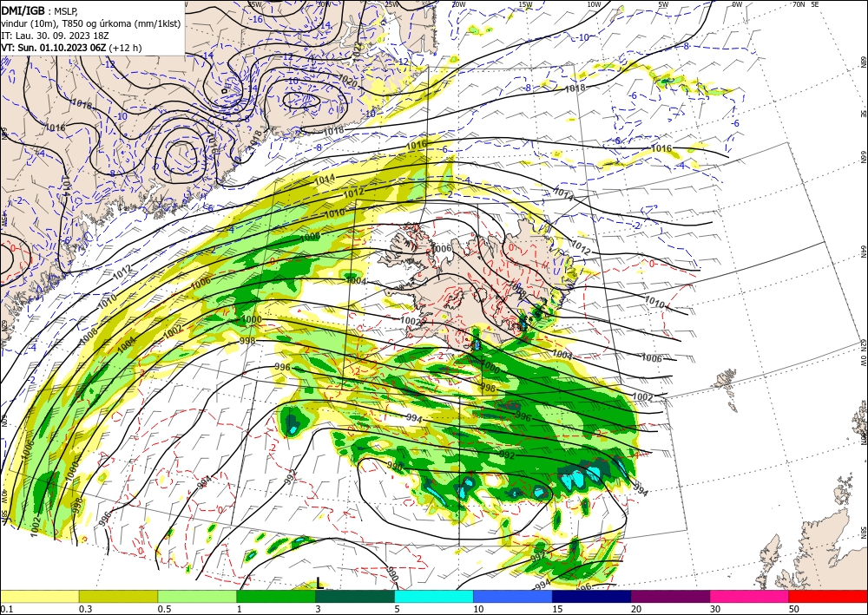Click the 'DMI/IGB' title text

pos(23,10)
